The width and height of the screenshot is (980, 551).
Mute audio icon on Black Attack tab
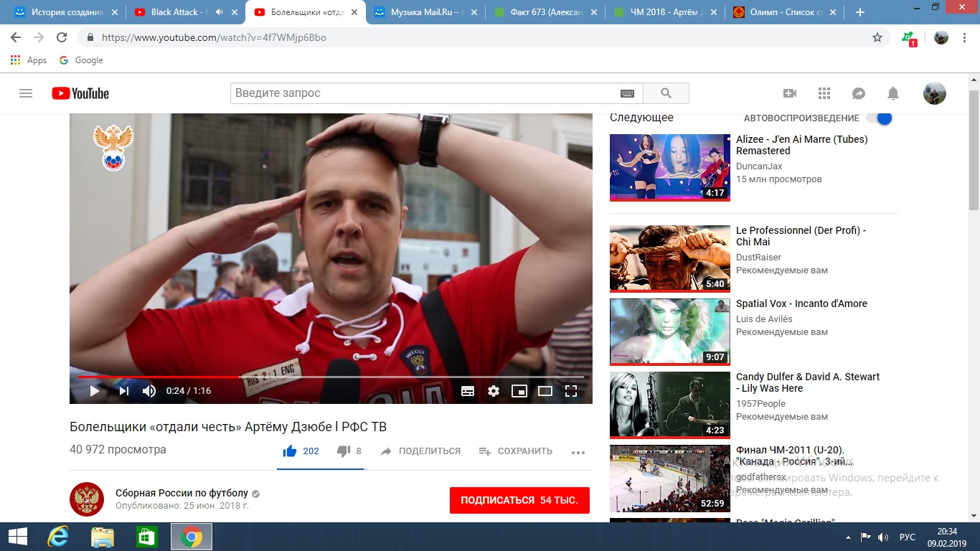point(218,12)
